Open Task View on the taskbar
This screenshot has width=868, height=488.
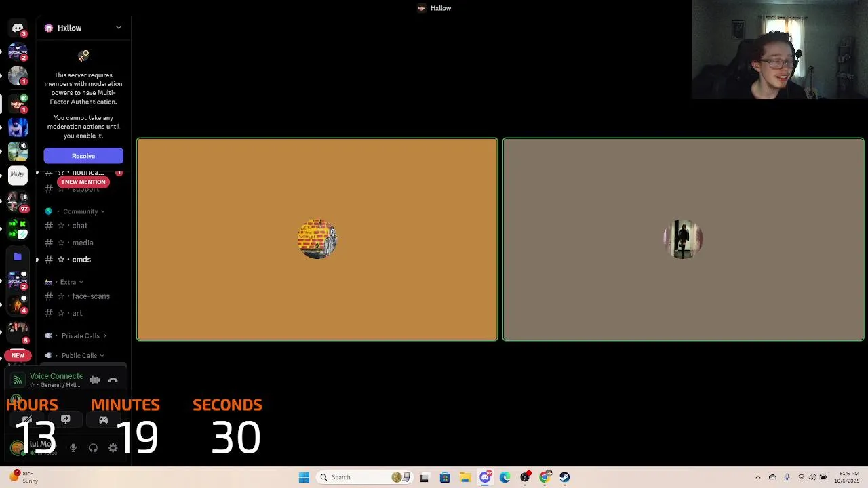coord(425,477)
